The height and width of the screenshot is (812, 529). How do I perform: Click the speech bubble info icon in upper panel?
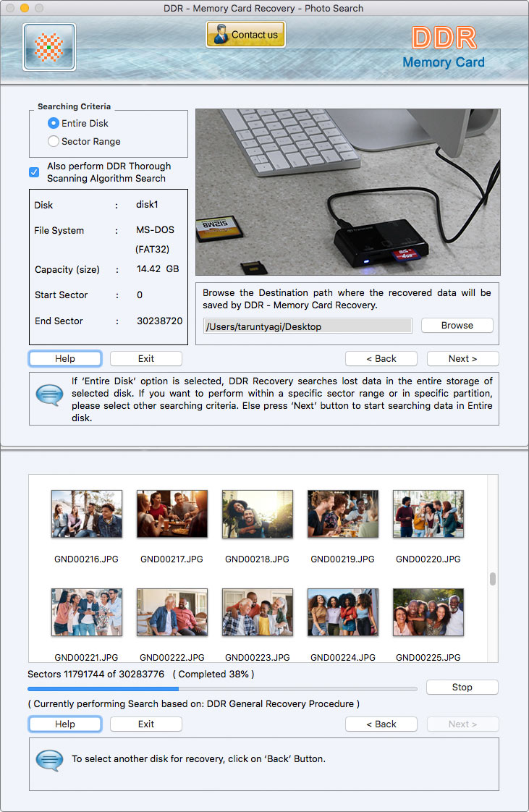tap(49, 395)
